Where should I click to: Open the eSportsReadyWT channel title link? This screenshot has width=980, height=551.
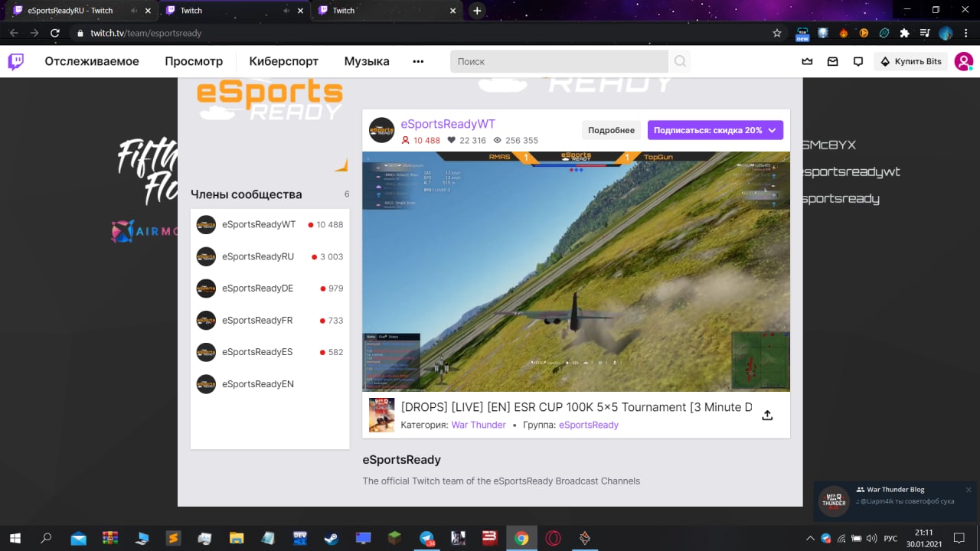pos(448,124)
